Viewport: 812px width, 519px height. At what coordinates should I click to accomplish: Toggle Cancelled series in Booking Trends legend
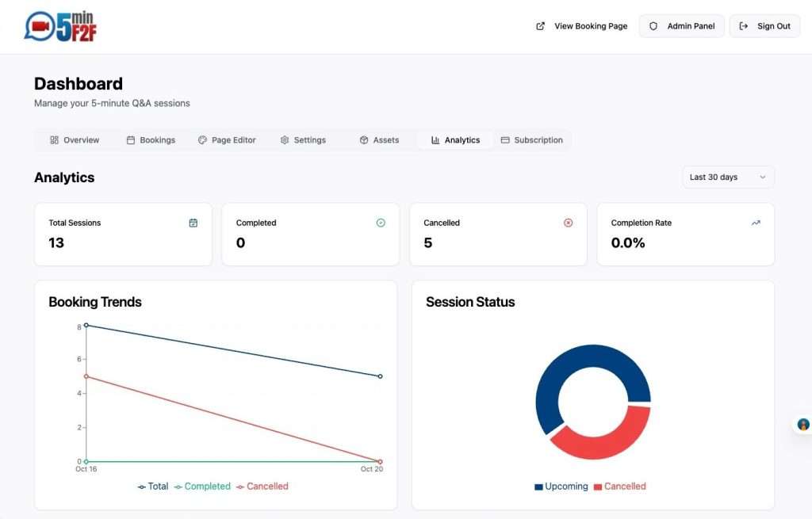(262, 487)
